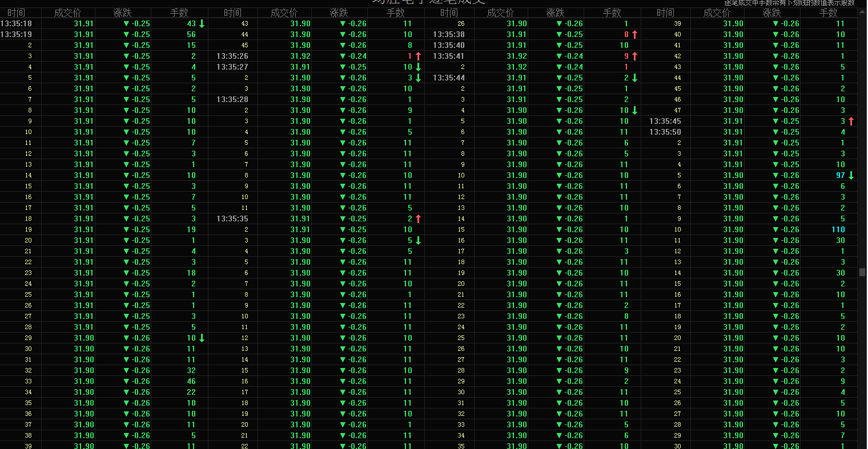Click price 31.91 in 13:35:44 row

pyautogui.click(x=517, y=78)
